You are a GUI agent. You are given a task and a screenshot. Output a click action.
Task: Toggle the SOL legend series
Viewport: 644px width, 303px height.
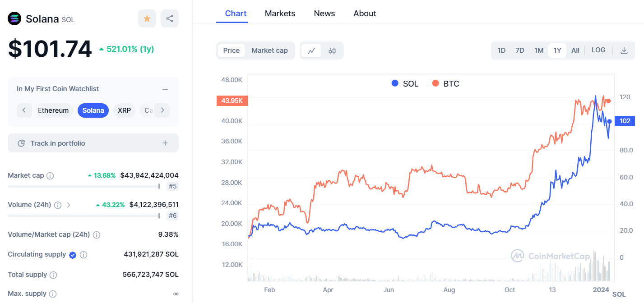(405, 83)
